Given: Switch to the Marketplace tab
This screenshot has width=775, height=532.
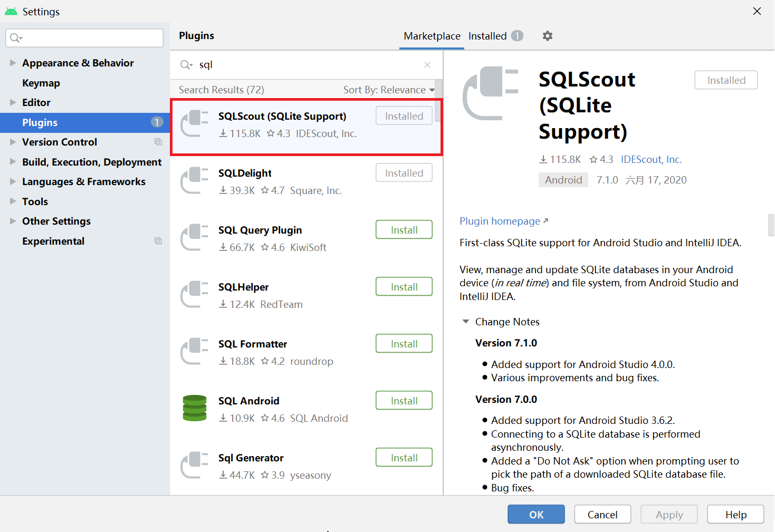Looking at the screenshot, I should (x=432, y=36).
